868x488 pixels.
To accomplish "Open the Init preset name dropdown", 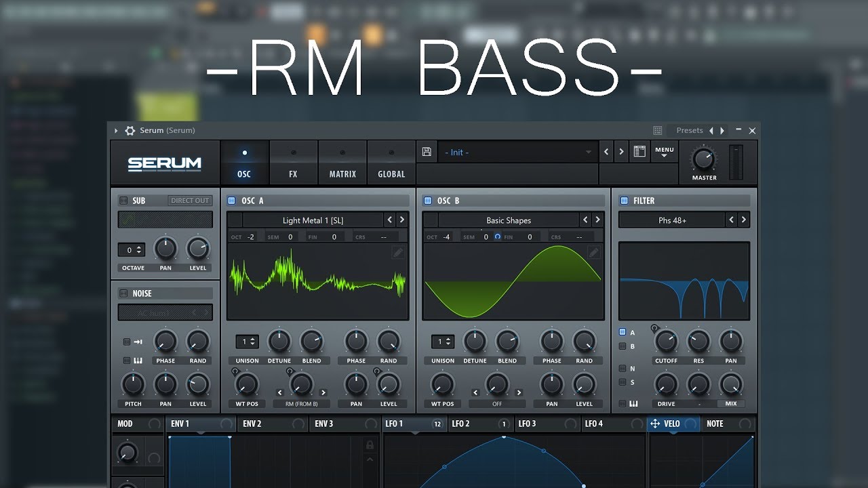I will click(x=517, y=152).
